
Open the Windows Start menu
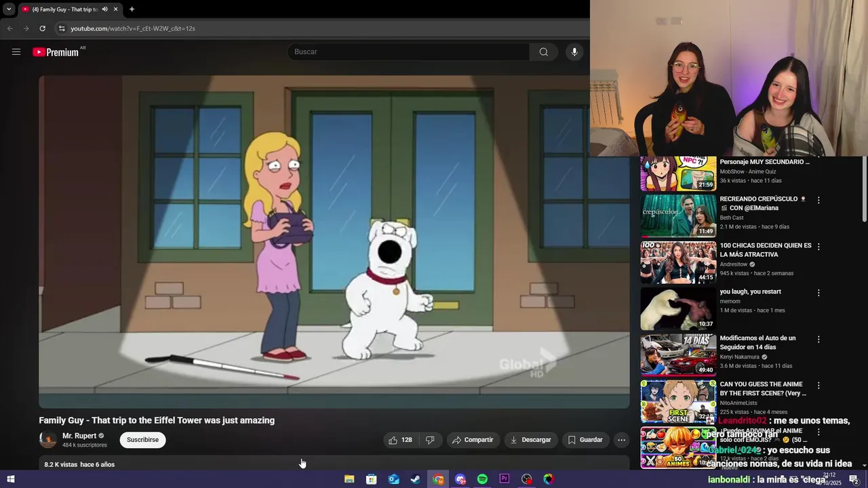pyautogui.click(x=10, y=479)
